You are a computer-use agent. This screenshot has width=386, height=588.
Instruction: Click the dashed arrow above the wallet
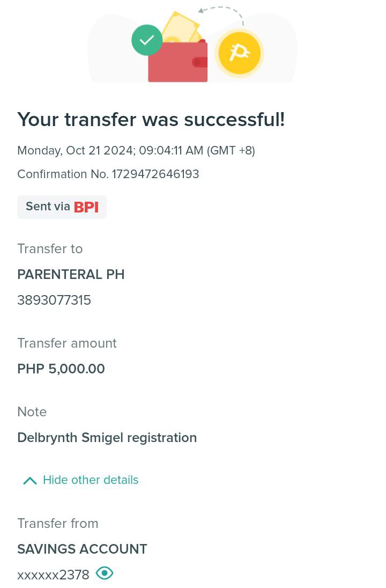(221, 14)
